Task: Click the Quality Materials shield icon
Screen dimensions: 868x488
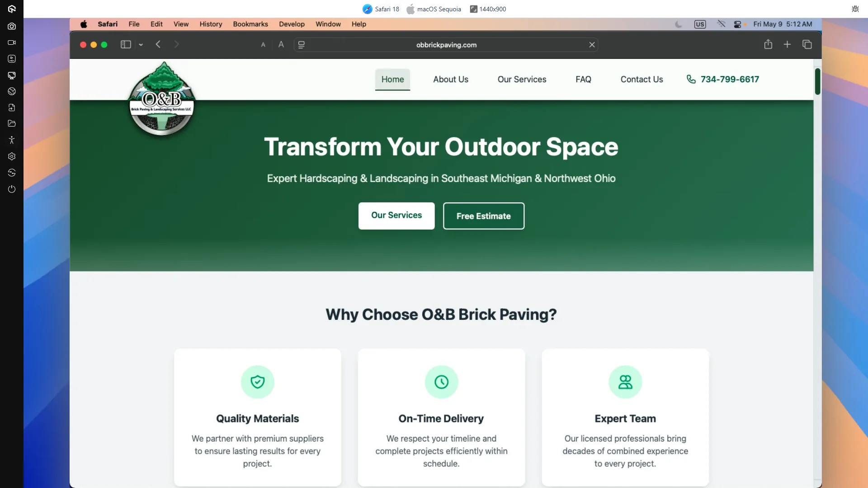Action: point(258,382)
